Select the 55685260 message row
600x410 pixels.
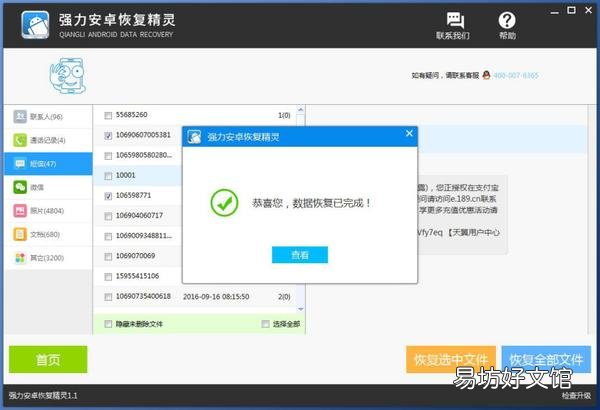click(x=195, y=115)
